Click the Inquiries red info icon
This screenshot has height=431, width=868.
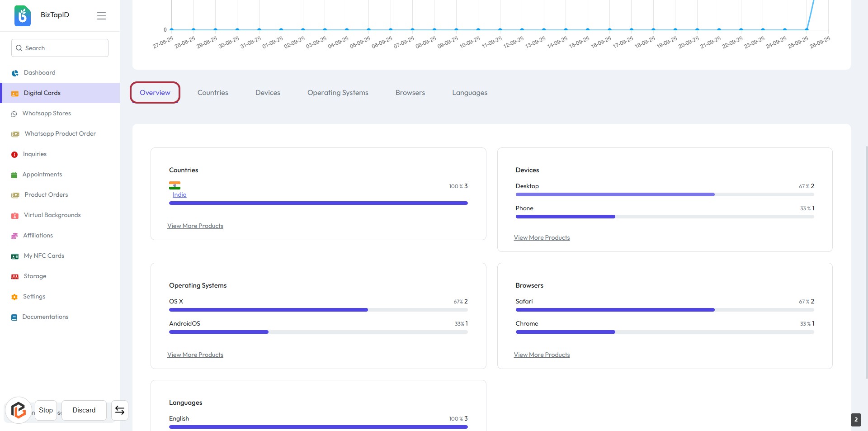click(x=14, y=155)
